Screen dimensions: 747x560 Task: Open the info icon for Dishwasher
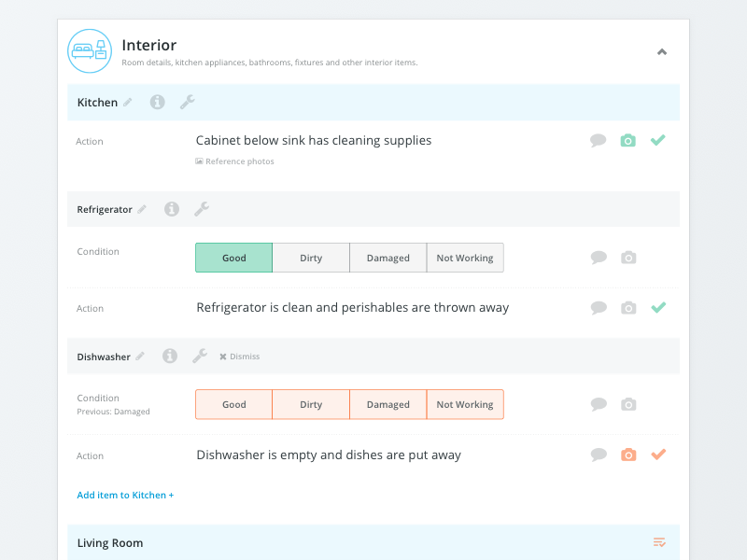point(169,356)
